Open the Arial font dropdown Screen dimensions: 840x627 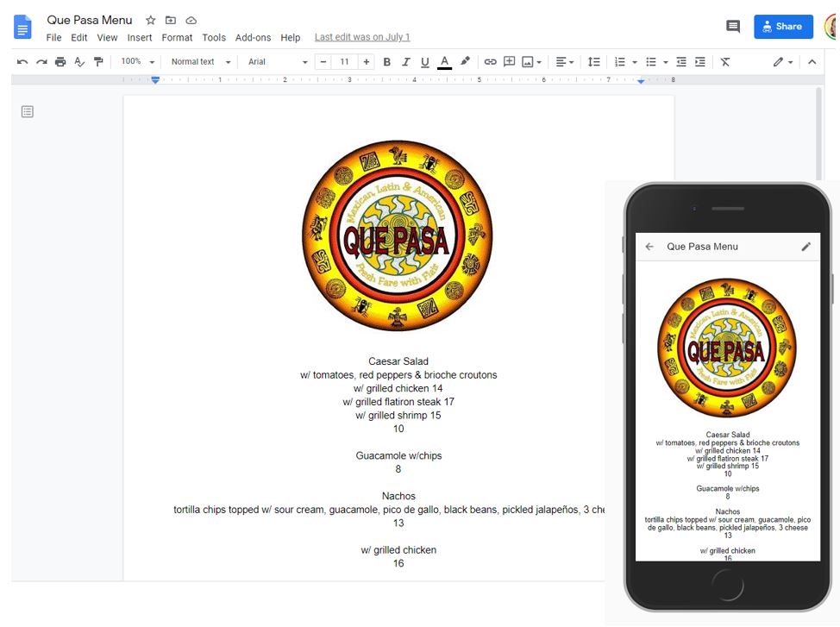(278, 61)
